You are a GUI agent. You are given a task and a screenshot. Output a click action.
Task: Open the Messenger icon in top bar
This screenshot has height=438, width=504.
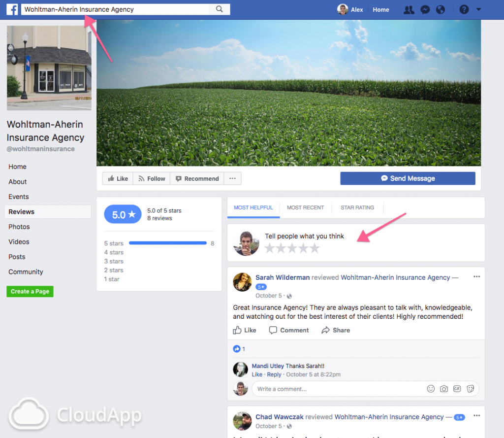click(425, 10)
